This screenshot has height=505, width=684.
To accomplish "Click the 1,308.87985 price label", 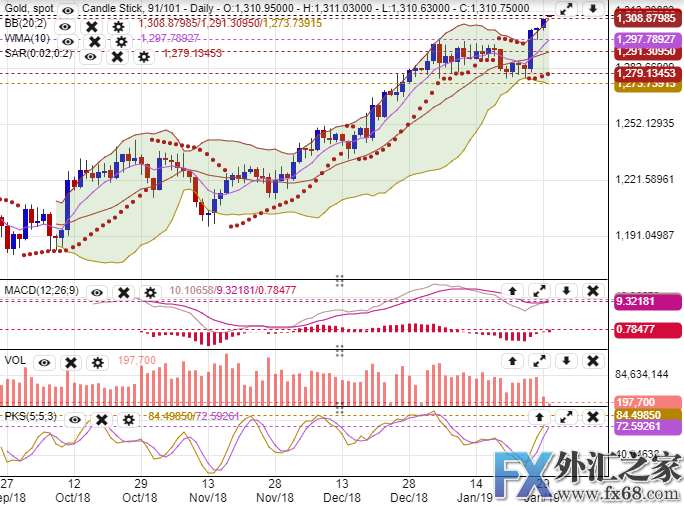I will 645,18.
